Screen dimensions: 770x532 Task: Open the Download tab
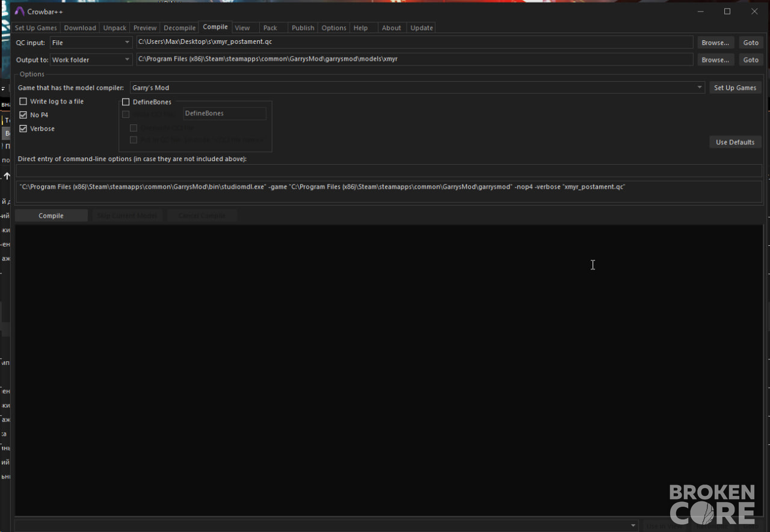pyautogui.click(x=80, y=28)
